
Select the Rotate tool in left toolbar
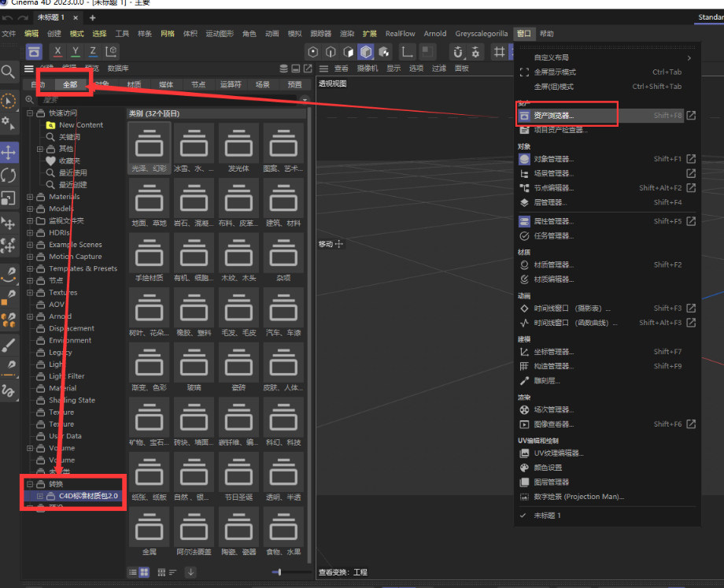[9, 175]
